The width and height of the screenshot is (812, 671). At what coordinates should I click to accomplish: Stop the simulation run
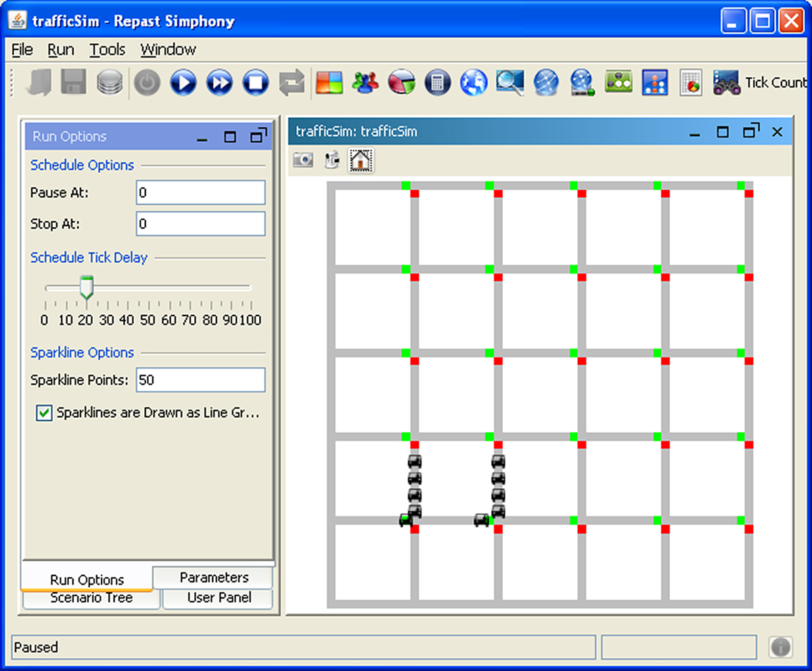256,83
